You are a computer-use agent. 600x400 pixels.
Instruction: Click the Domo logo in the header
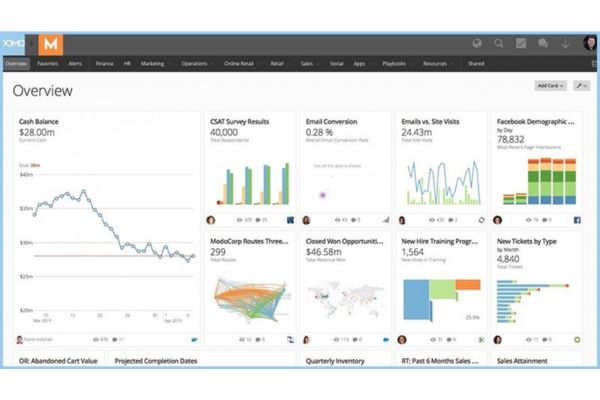[13, 44]
